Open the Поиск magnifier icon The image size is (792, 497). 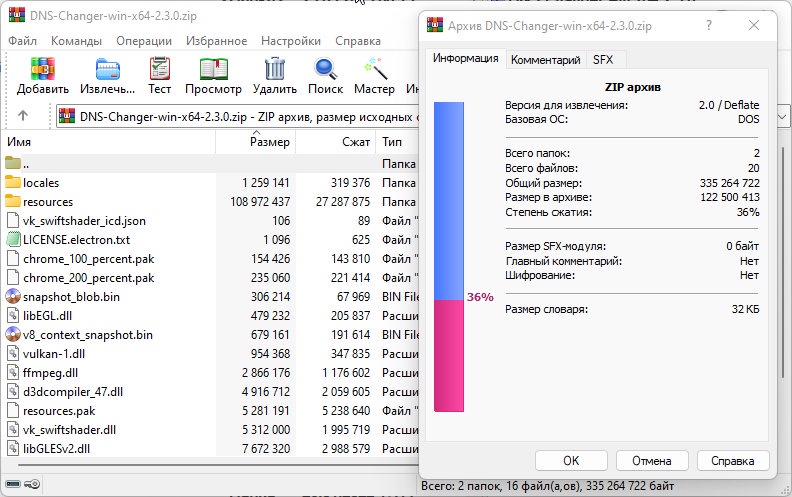(325, 69)
